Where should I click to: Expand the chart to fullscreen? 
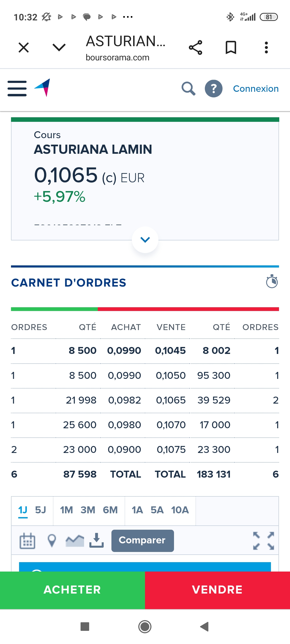264,541
